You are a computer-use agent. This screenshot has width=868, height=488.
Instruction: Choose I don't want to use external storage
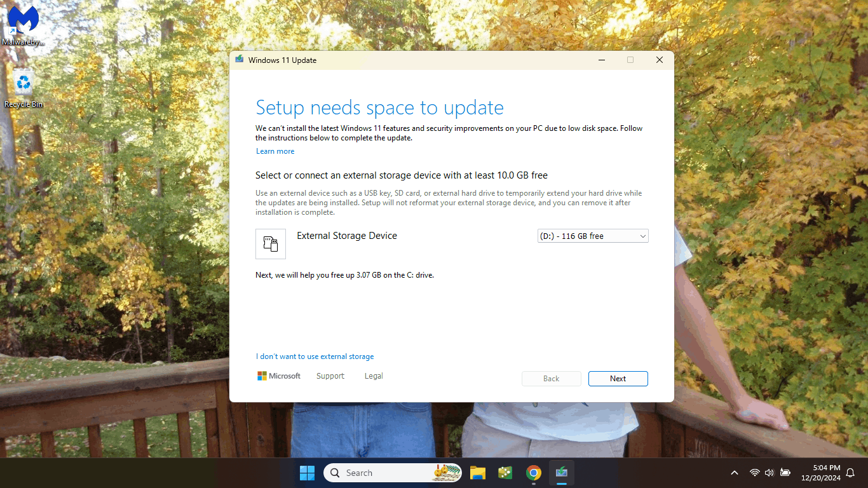coord(315,356)
